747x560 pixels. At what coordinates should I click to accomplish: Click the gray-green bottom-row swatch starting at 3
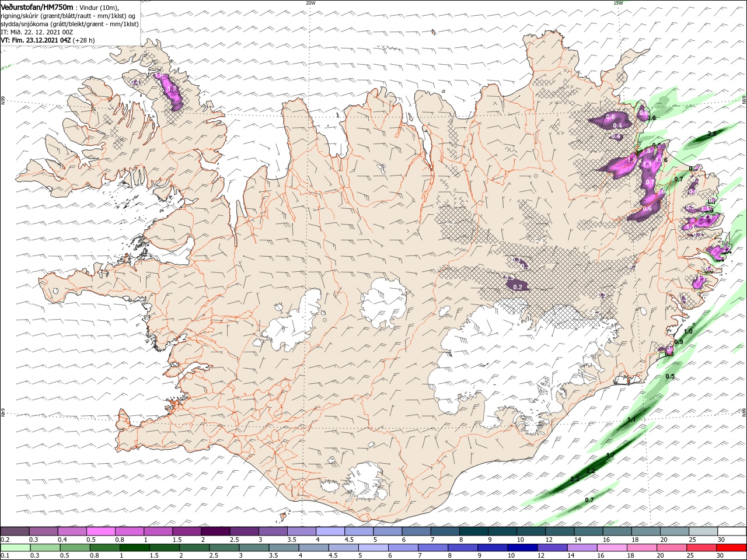(254, 548)
